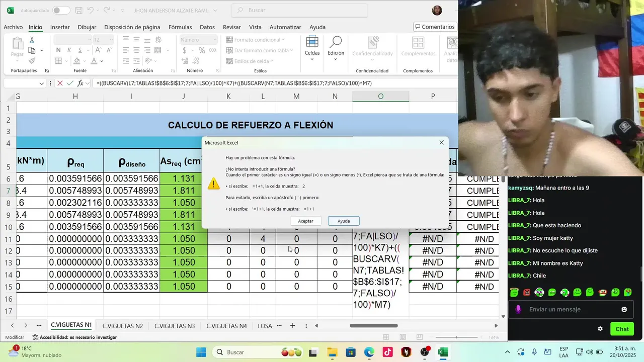Open the Celdas ribbon dropdown
This screenshot has height=362, width=644.
(312, 48)
